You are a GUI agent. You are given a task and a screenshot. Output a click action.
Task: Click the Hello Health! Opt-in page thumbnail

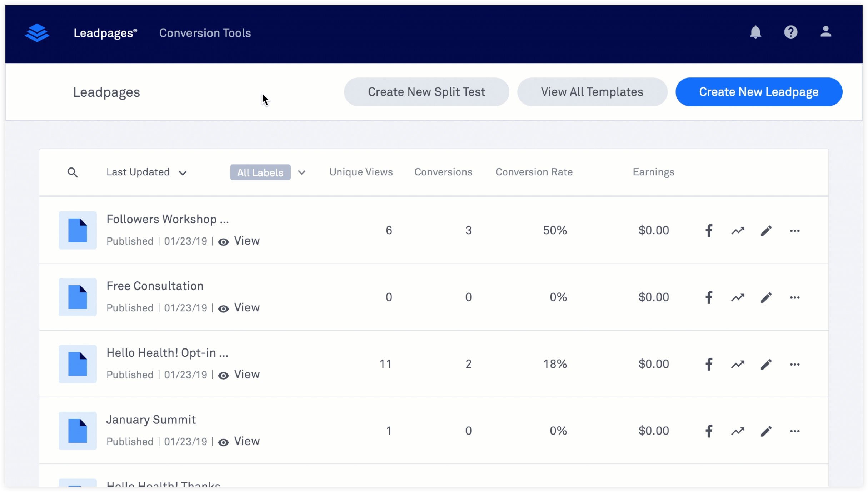(x=78, y=364)
